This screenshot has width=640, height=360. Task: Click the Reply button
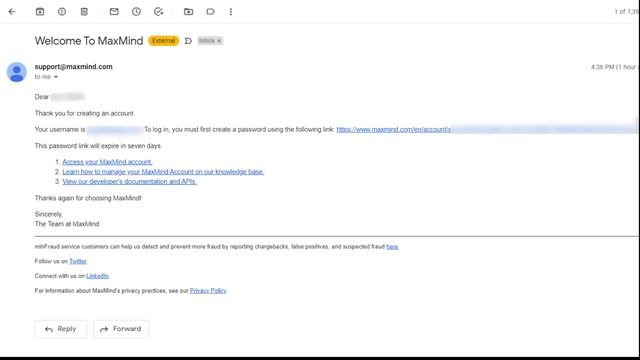coord(61,329)
